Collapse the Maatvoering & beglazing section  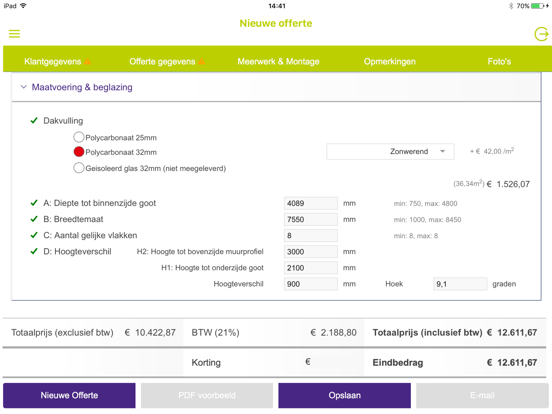[x=24, y=87]
